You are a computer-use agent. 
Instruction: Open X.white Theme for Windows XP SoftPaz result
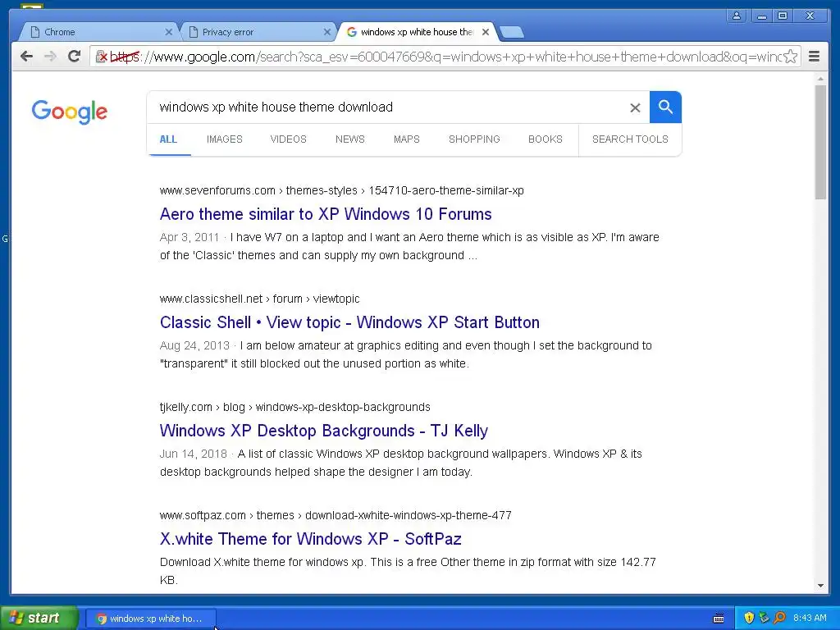[311, 539]
